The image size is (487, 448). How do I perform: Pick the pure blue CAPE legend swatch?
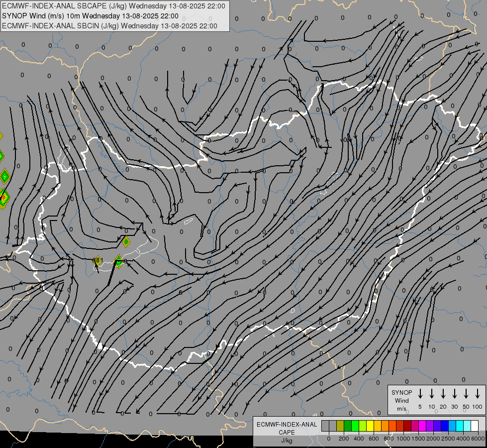[x=445, y=426]
